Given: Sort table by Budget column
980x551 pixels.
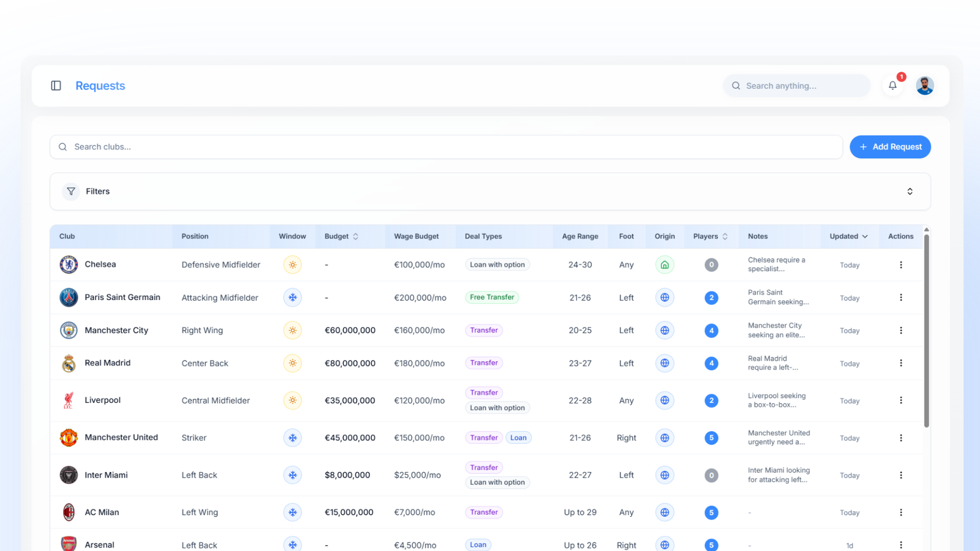Looking at the screenshot, I should tap(342, 236).
